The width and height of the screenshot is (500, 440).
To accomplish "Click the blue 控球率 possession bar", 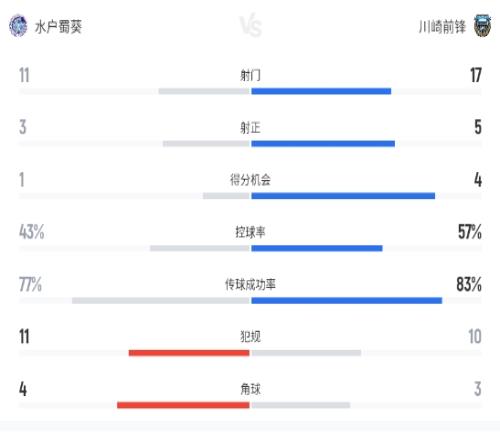I will [317, 248].
